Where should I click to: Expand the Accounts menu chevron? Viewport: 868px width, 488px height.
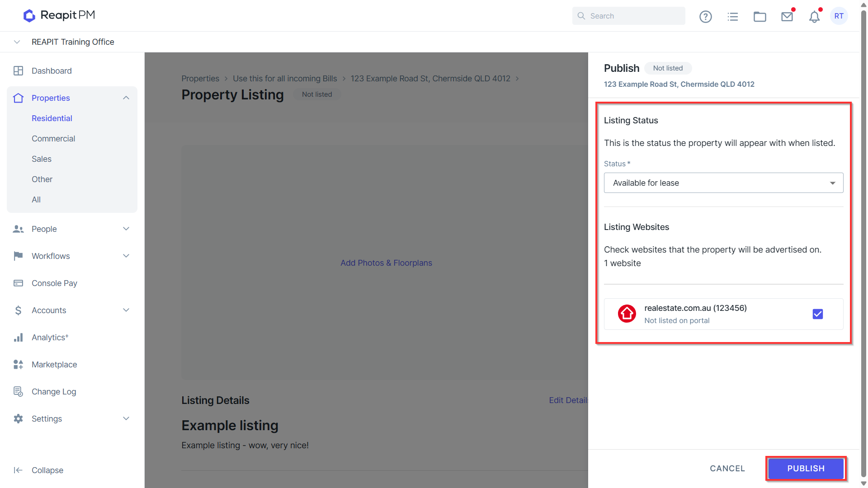pos(126,310)
